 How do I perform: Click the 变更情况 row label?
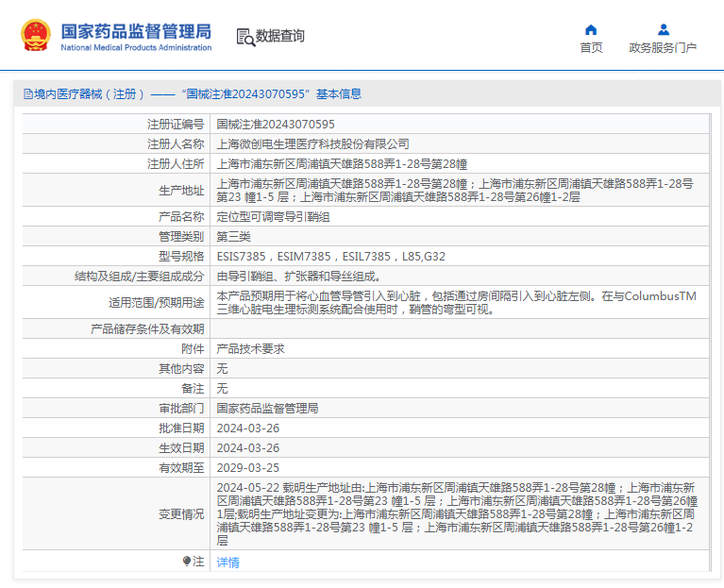click(181, 513)
